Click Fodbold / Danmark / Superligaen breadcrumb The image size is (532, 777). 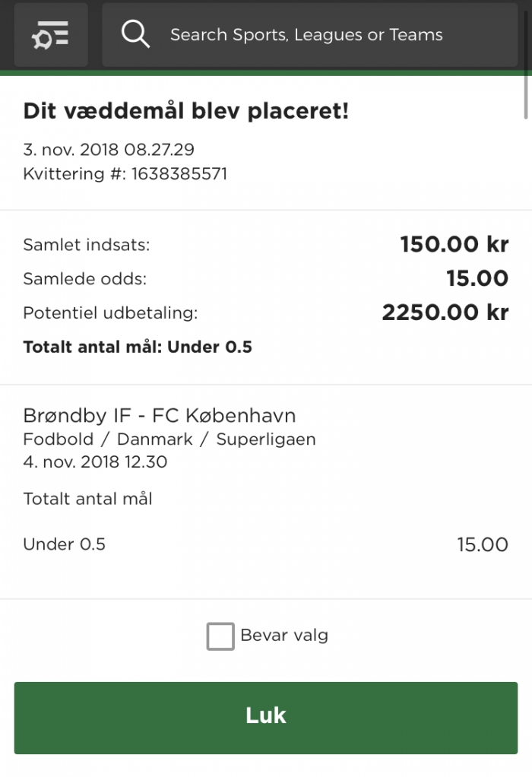169,439
